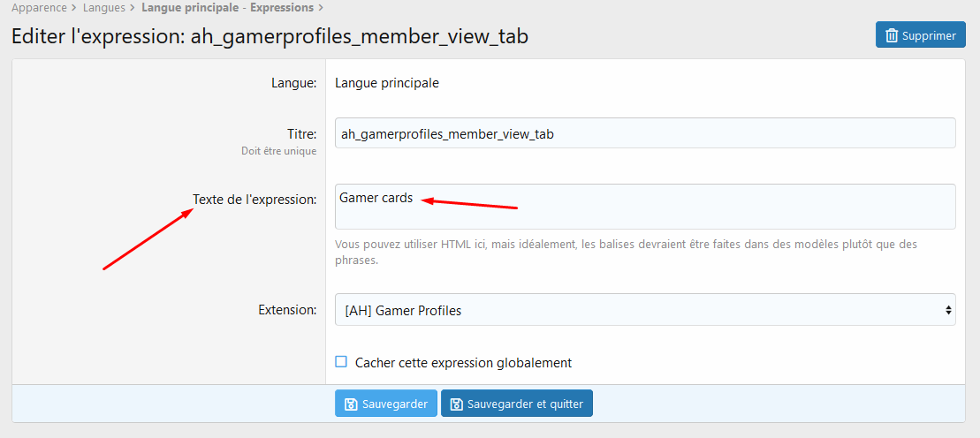Delete the expression with Supprimer
Image resolution: width=980 pixels, height=438 pixels.
coord(921,35)
